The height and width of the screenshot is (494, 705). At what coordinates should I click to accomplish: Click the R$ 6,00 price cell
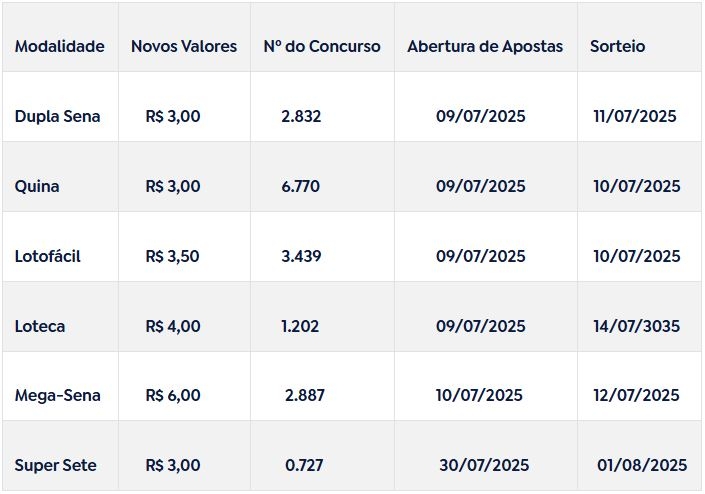click(173, 396)
